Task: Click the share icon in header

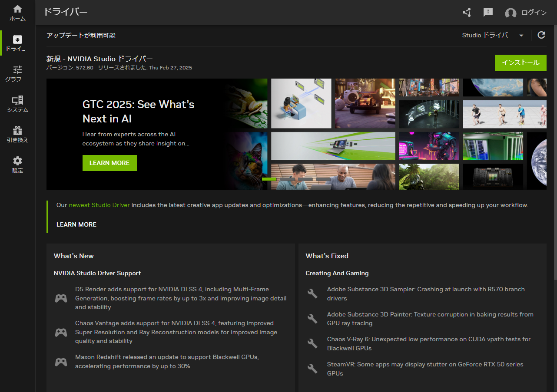Action: coord(467,13)
